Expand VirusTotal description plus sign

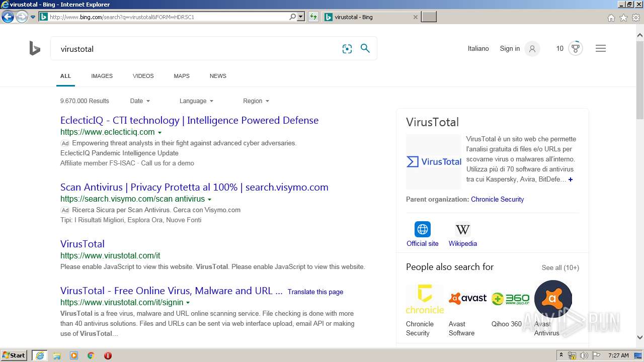tap(570, 179)
